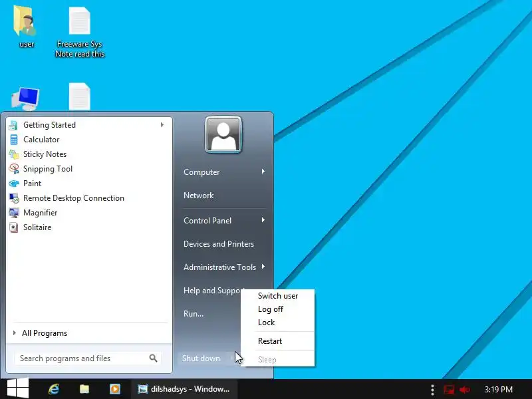This screenshot has width=532, height=399.
Task: Click the Remote Desktop Connection icon
Action: pyautogui.click(x=13, y=198)
